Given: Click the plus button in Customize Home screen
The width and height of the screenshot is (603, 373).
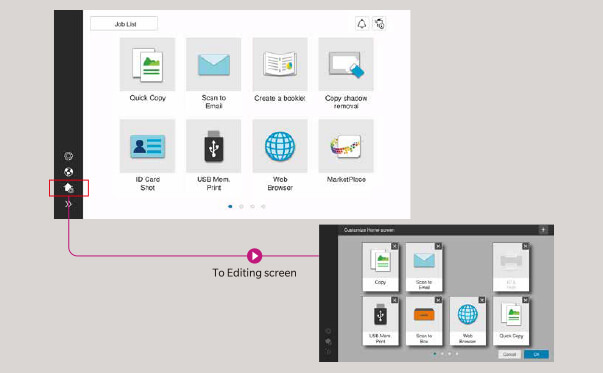Looking at the screenshot, I should (543, 230).
